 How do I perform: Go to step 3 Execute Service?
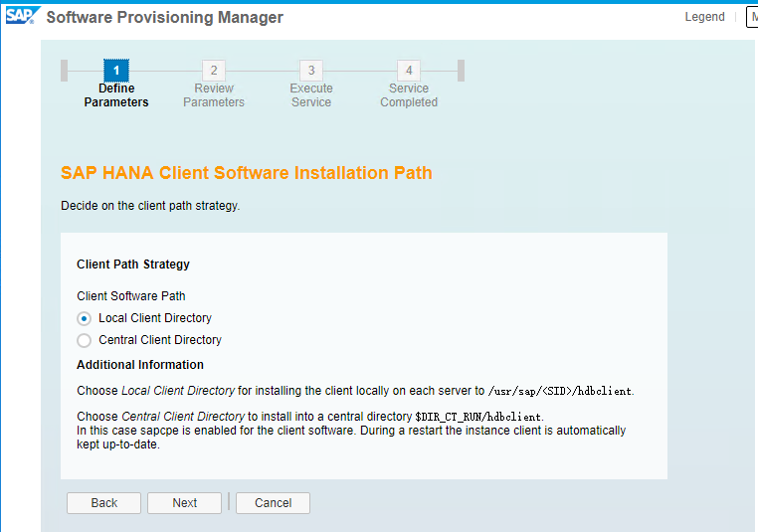tap(311, 71)
